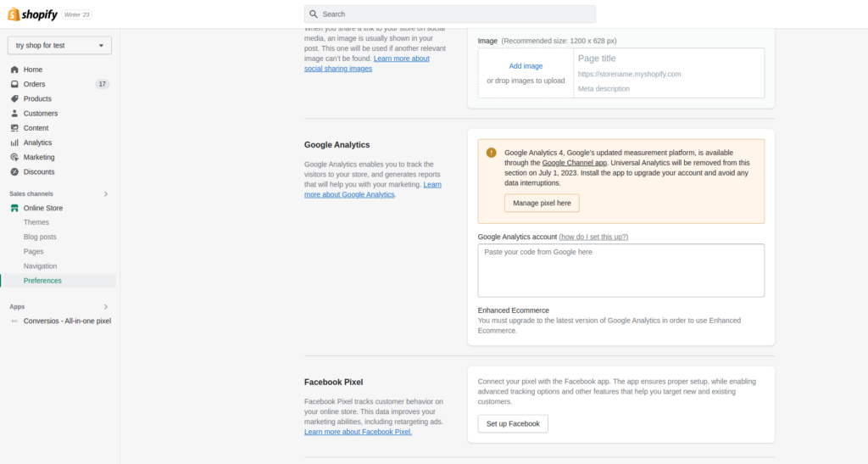Click the Home house icon
868x464 pixels.
click(x=14, y=70)
